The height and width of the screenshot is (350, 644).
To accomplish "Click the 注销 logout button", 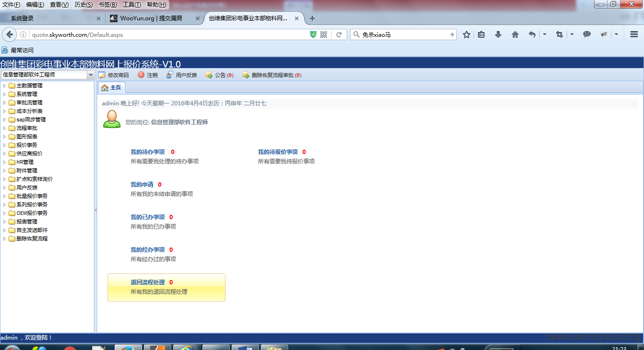I will tap(148, 75).
